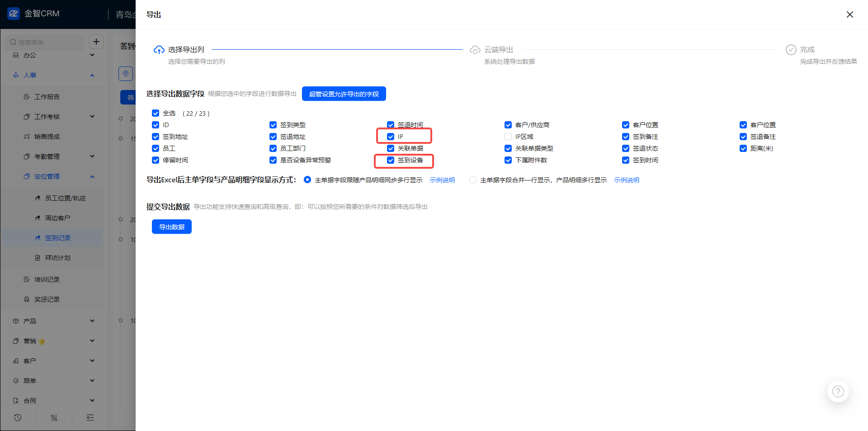Click the help question mark bubble
The width and height of the screenshot is (868, 431).
pyautogui.click(x=838, y=392)
